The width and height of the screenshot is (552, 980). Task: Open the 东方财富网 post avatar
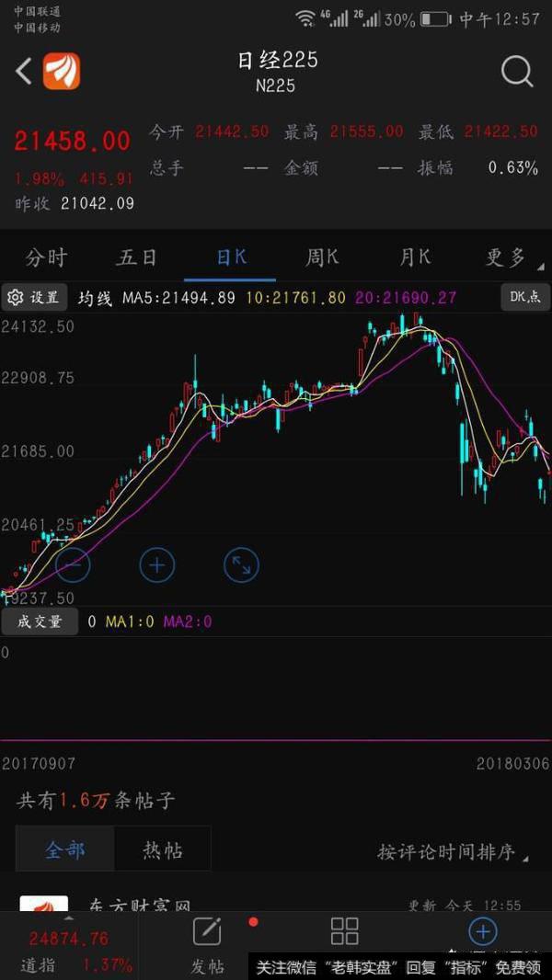(44, 903)
